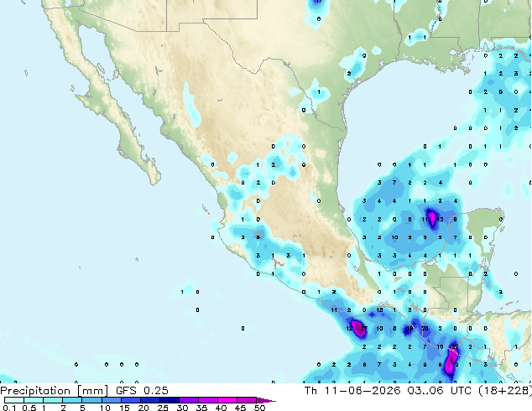Viewport: 532px width, 411px height.
Task: Click the '03..06 UTC' time text
Action: (x=440, y=391)
